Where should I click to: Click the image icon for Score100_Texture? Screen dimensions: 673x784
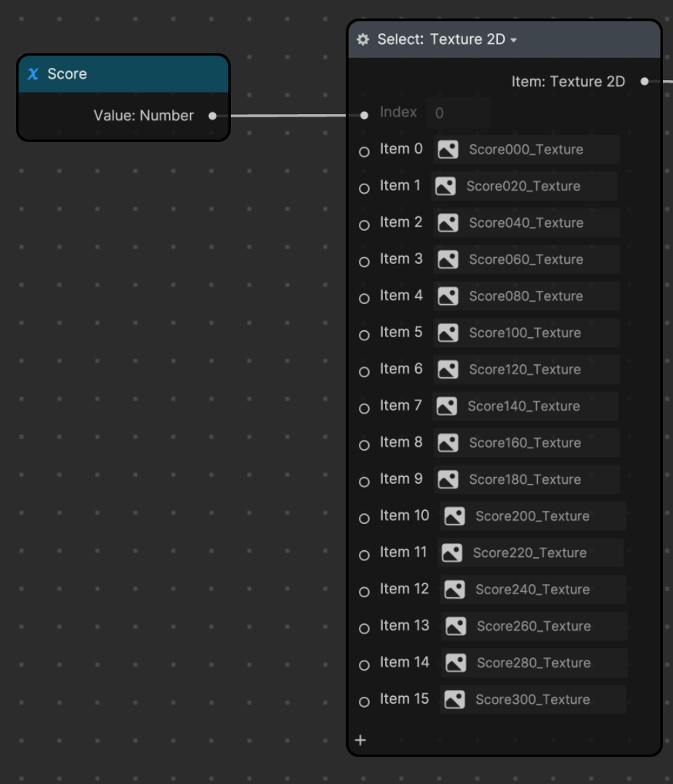coord(448,333)
